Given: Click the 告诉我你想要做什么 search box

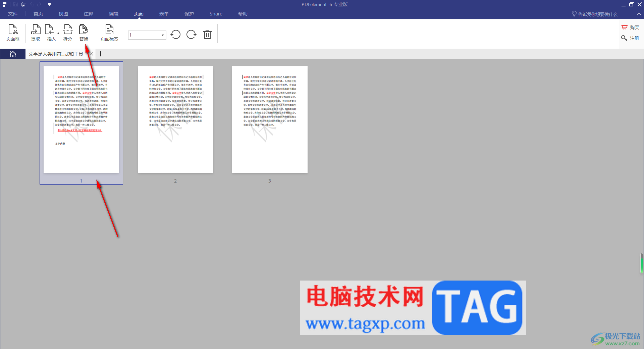Looking at the screenshot, I should [595, 14].
